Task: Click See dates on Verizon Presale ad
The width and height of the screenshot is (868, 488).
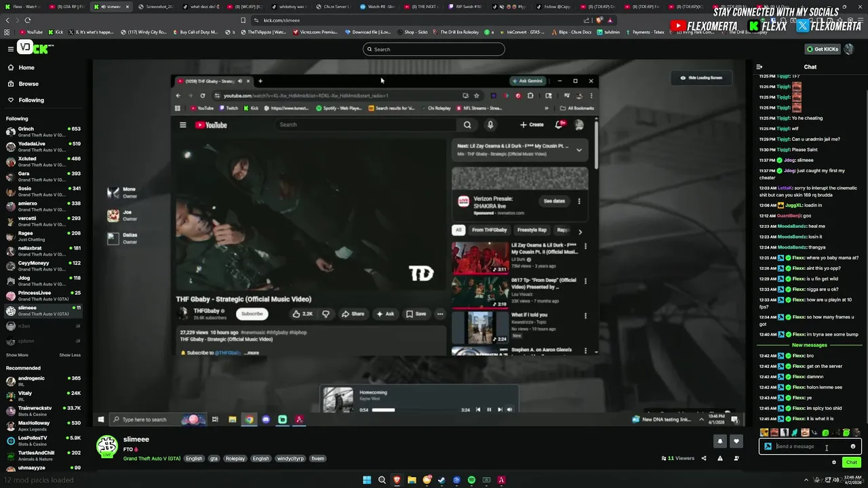Action: click(x=554, y=201)
